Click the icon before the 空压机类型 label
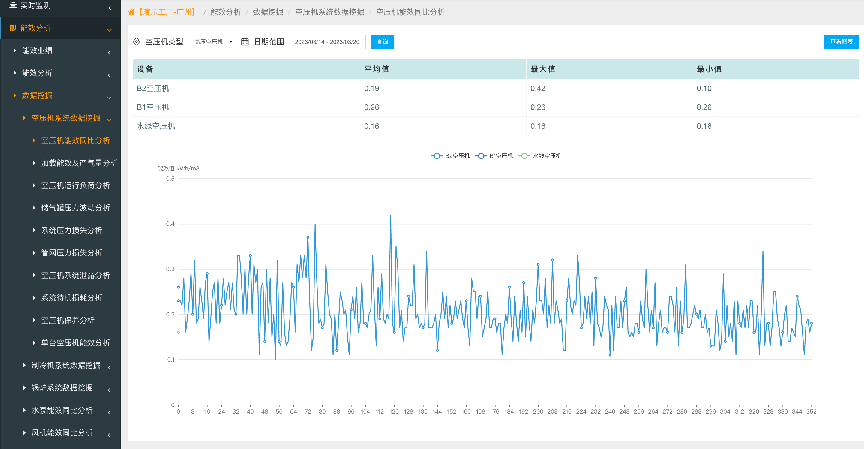The height and width of the screenshot is (449, 864). coord(137,42)
